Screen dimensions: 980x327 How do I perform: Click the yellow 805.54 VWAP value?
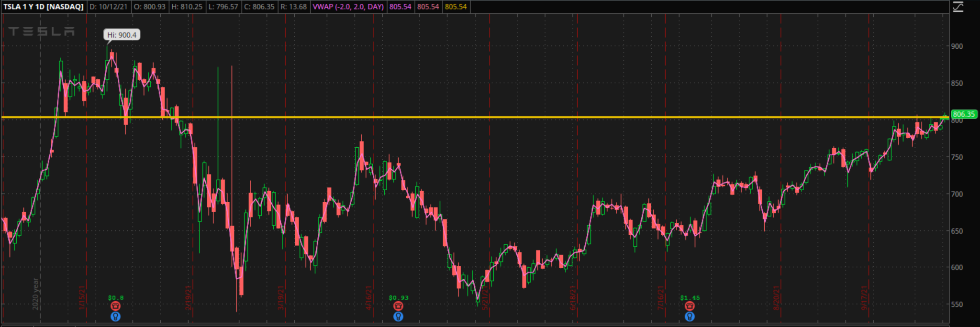pos(456,7)
